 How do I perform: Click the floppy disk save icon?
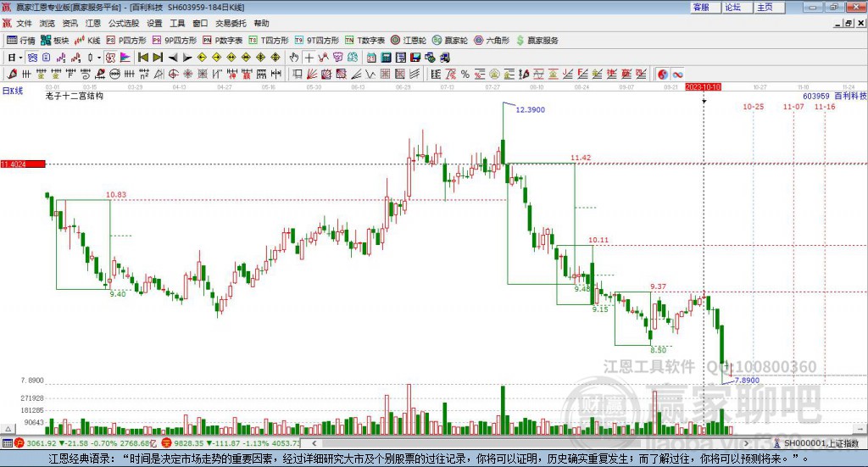pyautogui.click(x=415, y=58)
